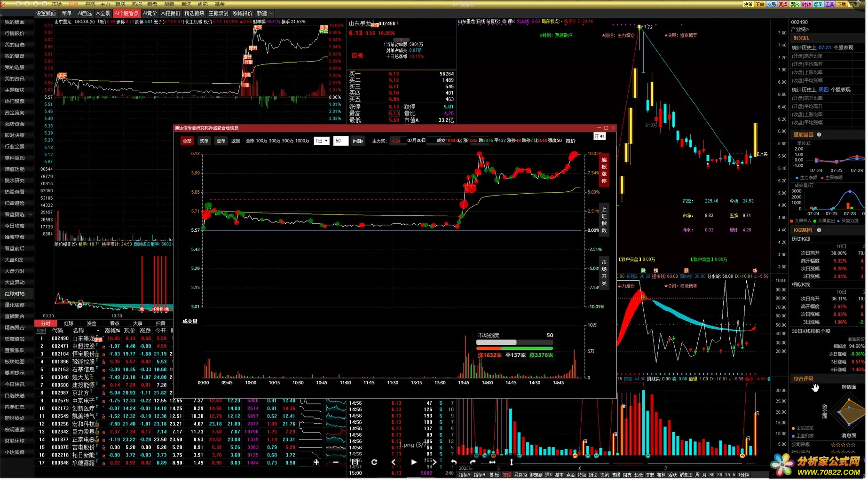This screenshot has height=480, width=868.
Task: Click the back arrow in title bar
Action: click(x=27, y=4)
